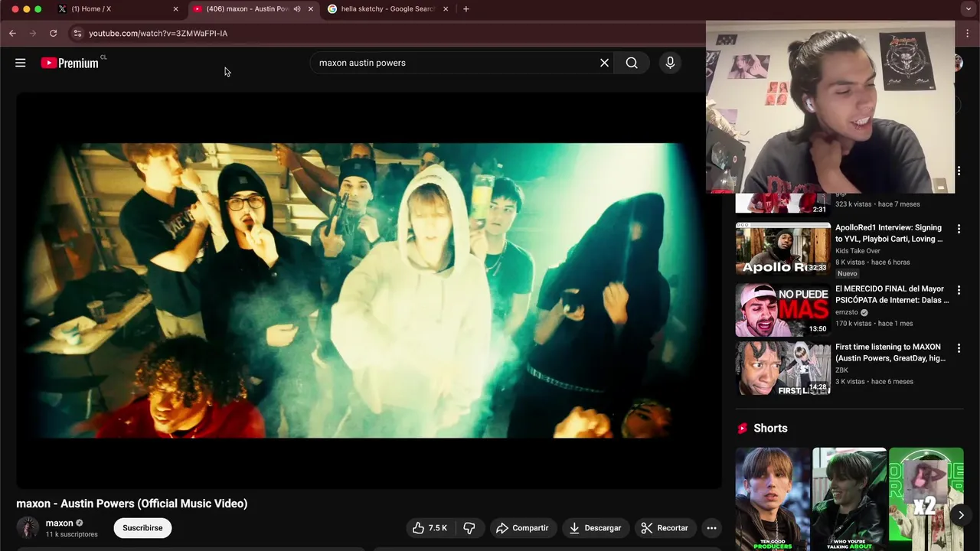The width and height of the screenshot is (980, 551).
Task: Open First time listening to MAXON title
Action: click(x=890, y=352)
